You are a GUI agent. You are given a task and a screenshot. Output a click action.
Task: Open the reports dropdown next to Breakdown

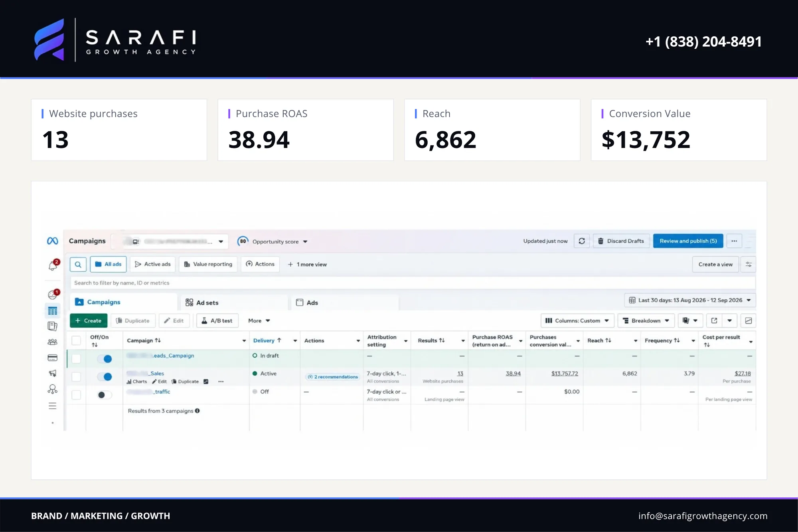tap(690, 320)
